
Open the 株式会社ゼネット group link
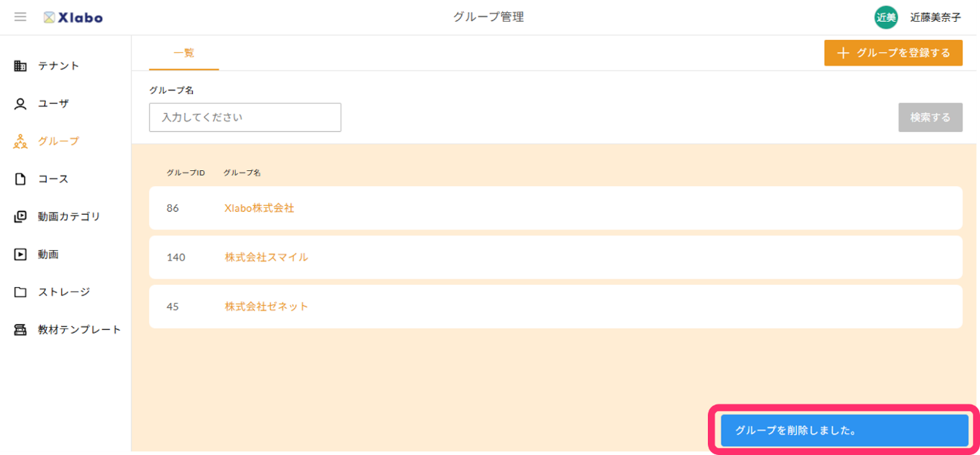click(x=266, y=307)
